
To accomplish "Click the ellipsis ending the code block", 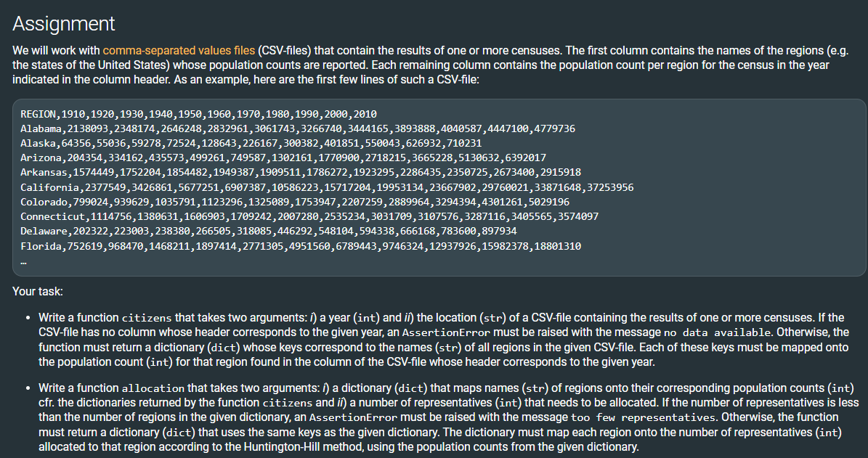I will 24,261.
